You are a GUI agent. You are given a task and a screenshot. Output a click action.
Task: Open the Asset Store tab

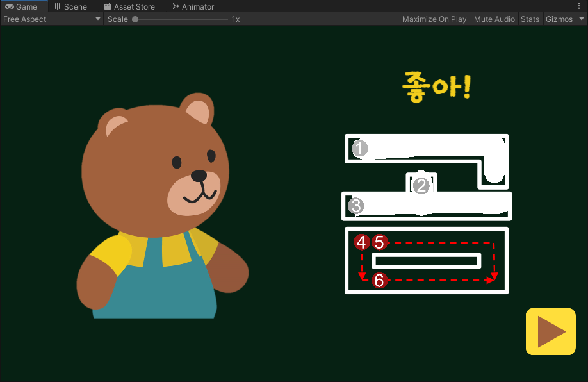129,7
